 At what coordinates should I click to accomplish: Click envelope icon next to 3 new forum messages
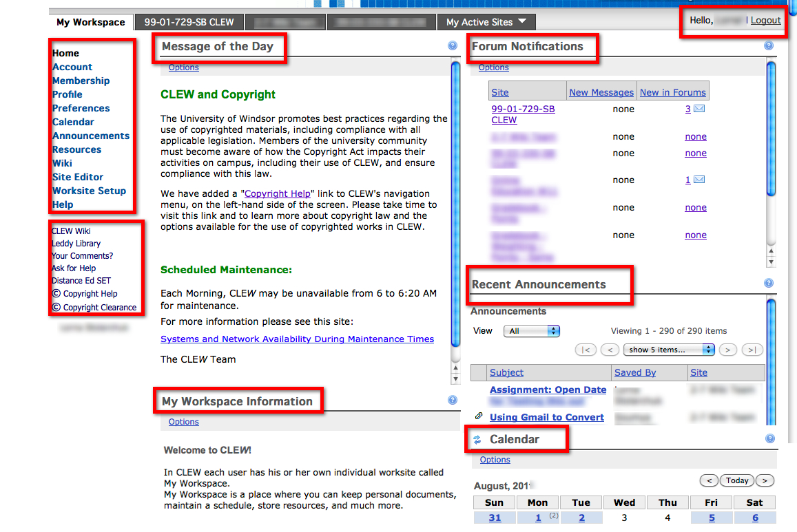pyautogui.click(x=699, y=109)
